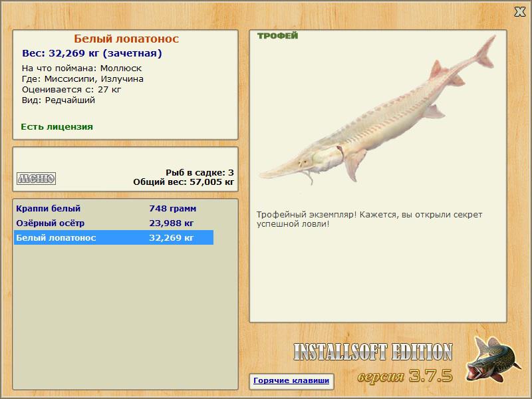532x399 pixels.
Task: Close the fish keepnet window with X
Action: [x=519, y=12]
